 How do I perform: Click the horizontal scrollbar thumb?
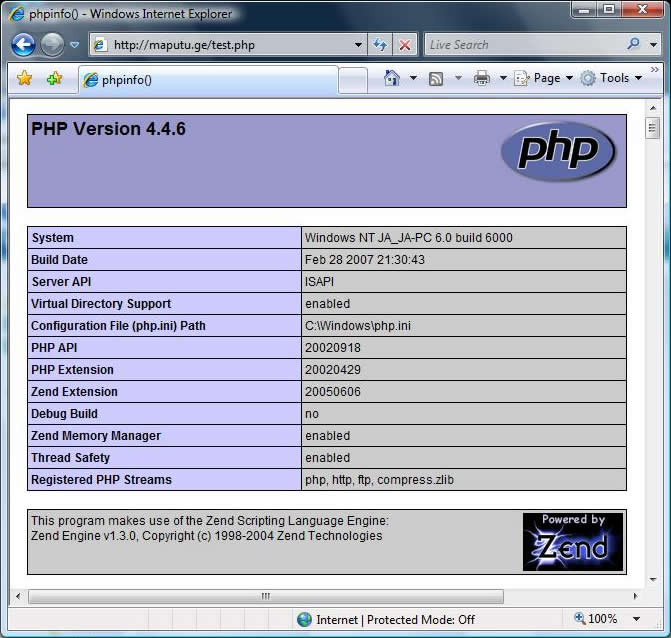[x=266, y=596]
